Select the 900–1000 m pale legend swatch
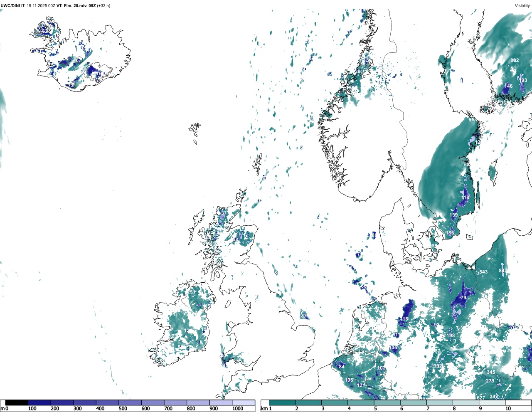The image size is (532, 412). point(221,402)
